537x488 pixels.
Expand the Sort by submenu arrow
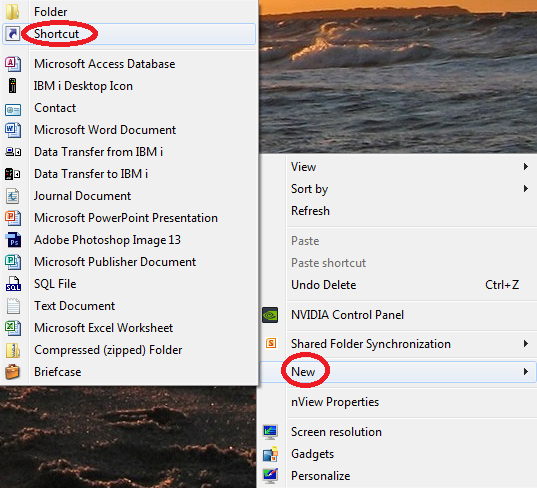click(525, 189)
